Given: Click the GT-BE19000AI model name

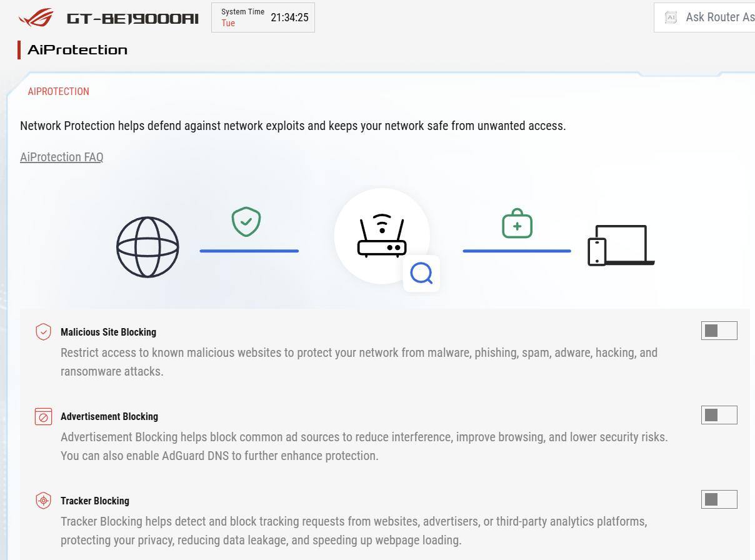Looking at the screenshot, I should coord(132,18).
